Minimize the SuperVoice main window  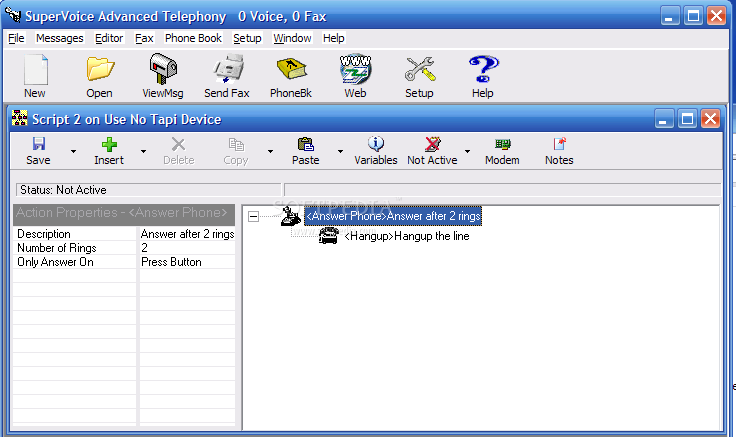[670, 15]
